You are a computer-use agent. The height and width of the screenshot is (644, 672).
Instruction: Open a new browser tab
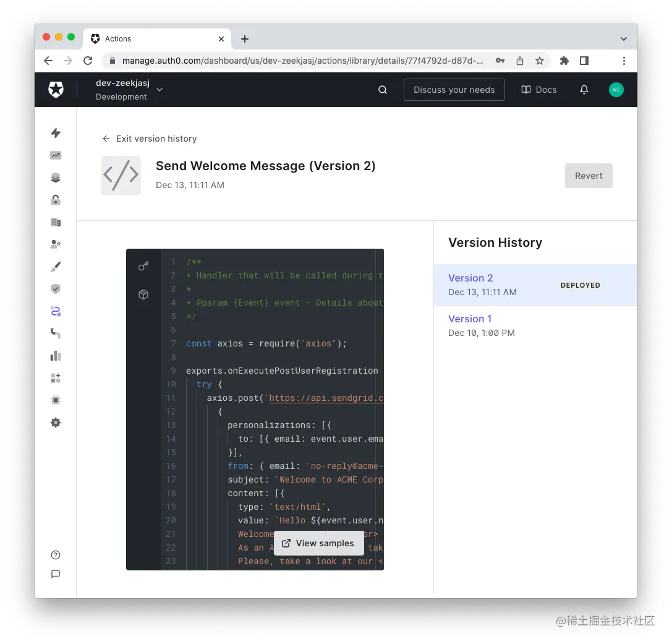(245, 39)
